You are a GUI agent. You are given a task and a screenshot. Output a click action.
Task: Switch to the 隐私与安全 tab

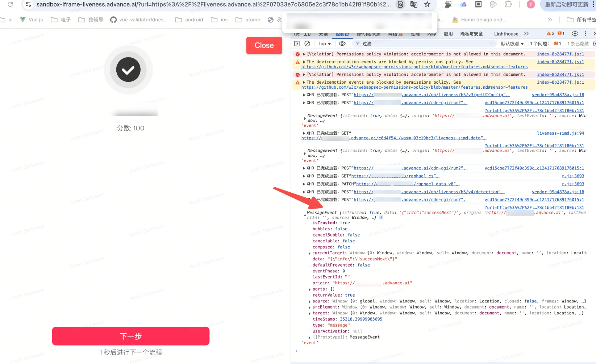[x=471, y=34]
